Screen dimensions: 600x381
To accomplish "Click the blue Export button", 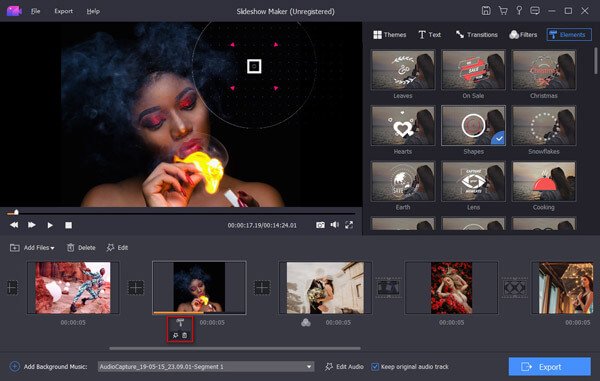I will pos(549,367).
